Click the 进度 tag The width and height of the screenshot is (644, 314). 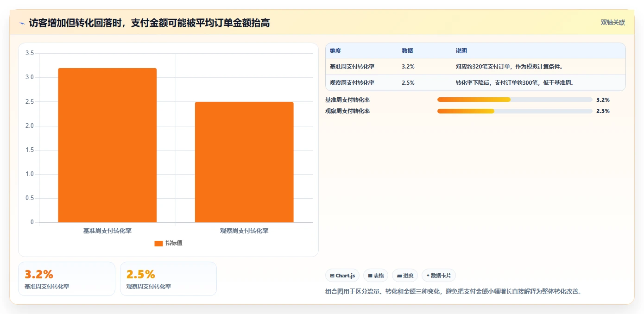coord(405,276)
